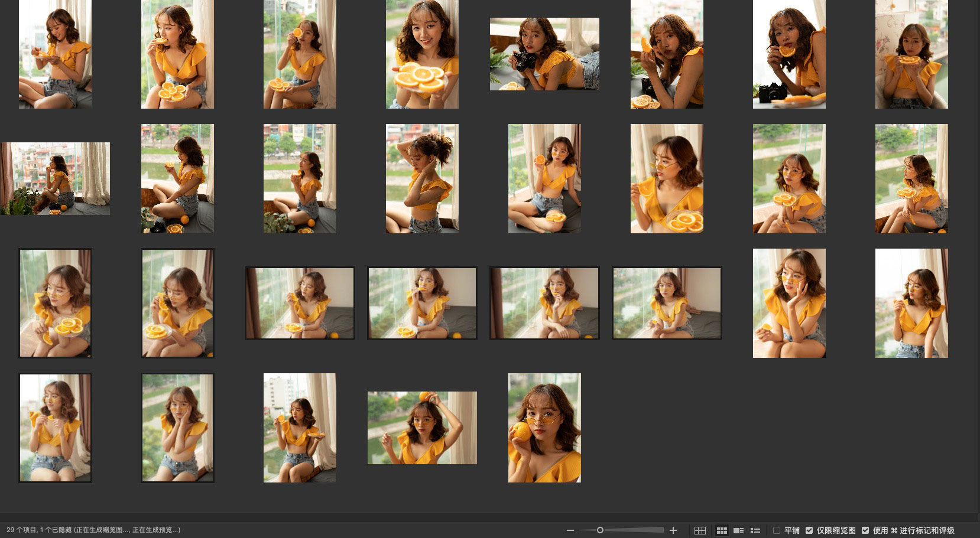
Task: Select white-background photo with camera on table
Action: tap(789, 54)
